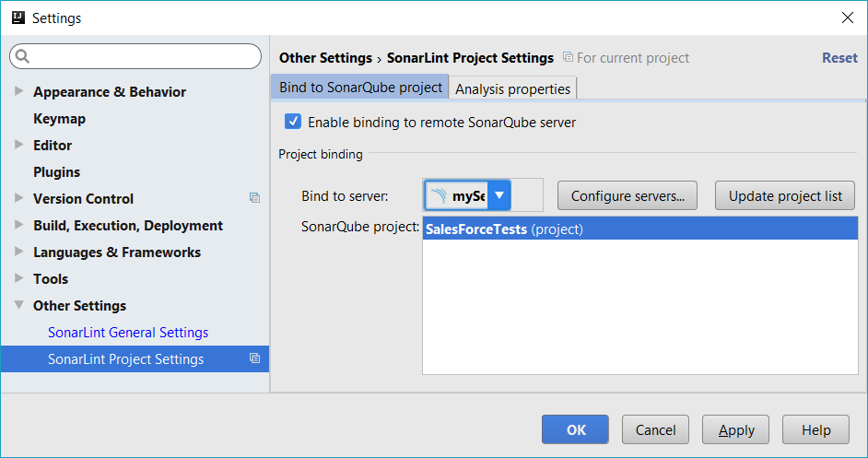Collapse the Other Settings group
Screen dimensions: 868x458
(19, 305)
